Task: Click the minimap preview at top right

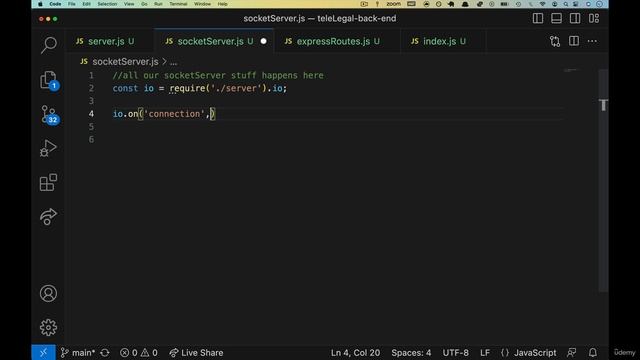Action: pyautogui.click(x=571, y=70)
